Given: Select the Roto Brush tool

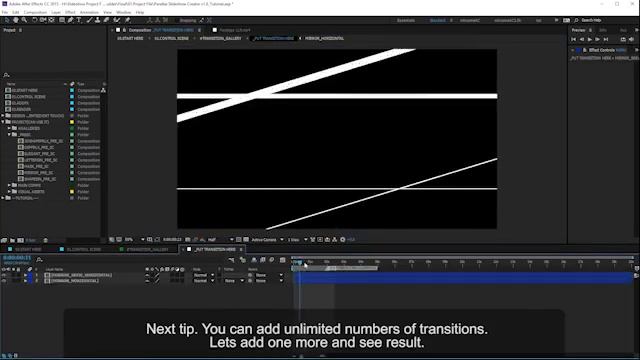Looking at the screenshot, I should pyautogui.click(x=117, y=20).
